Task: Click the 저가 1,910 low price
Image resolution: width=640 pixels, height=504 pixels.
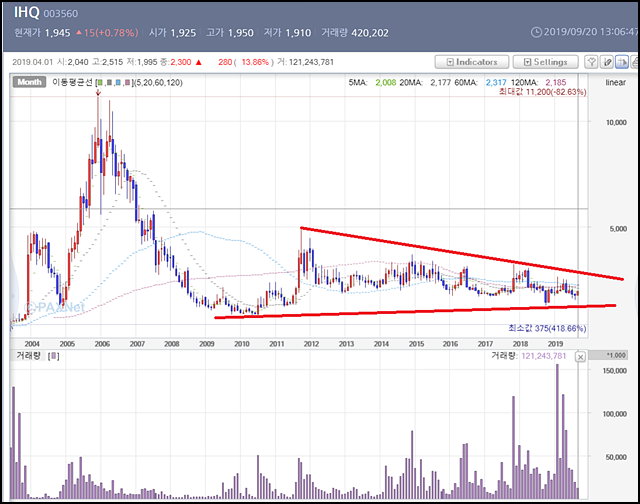Action: click(x=287, y=33)
